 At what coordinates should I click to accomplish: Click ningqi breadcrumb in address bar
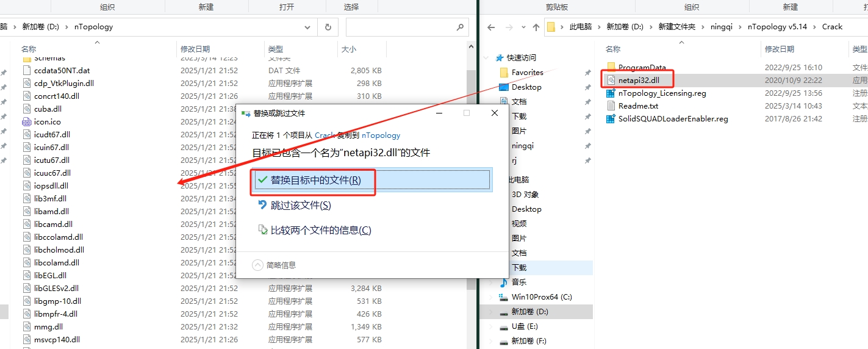pos(721,27)
